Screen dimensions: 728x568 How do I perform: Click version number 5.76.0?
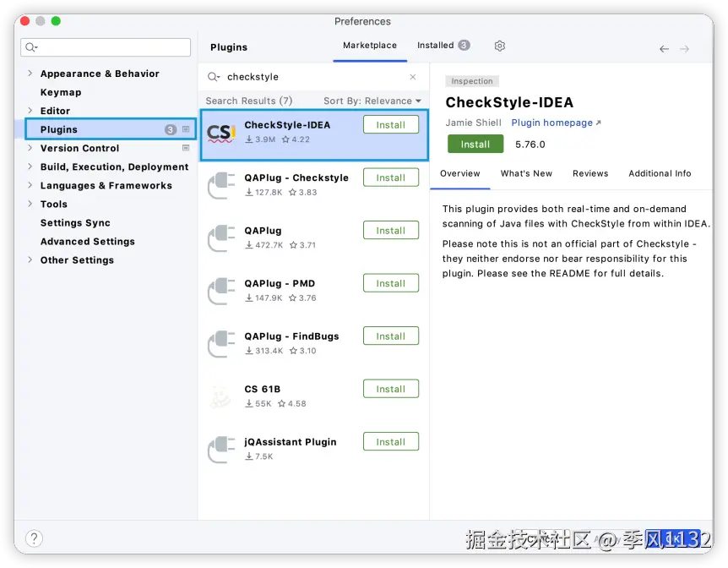(530, 144)
